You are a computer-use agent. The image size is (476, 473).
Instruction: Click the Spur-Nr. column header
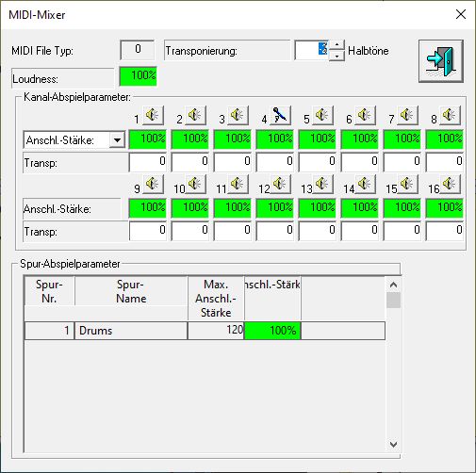49,291
